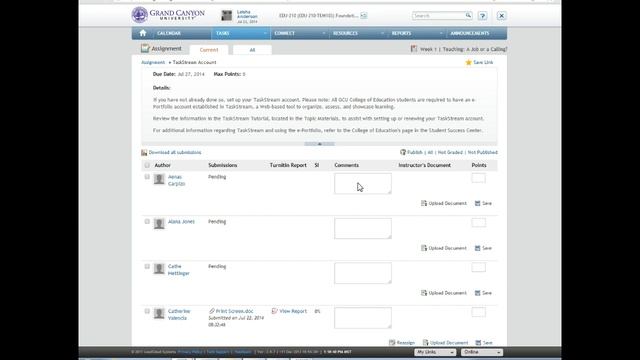
Task: Switch to the Current tab
Action: [x=209, y=50]
